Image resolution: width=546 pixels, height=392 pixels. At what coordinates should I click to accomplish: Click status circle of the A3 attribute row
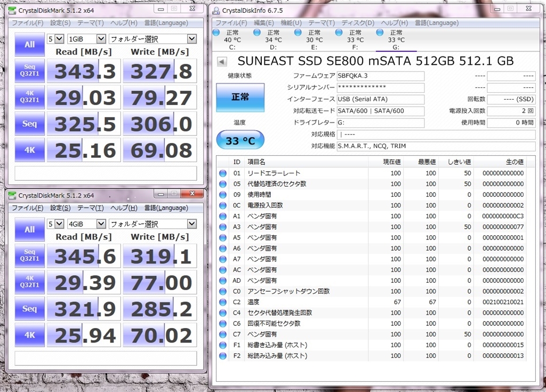(223, 227)
